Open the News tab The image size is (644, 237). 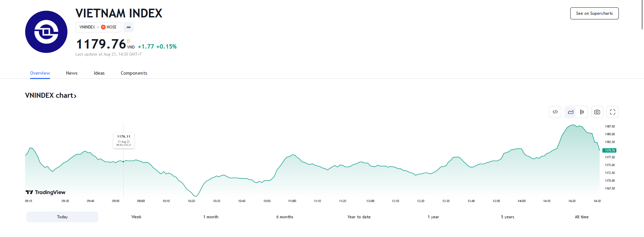pyautogui.click(x=71, y=73)
